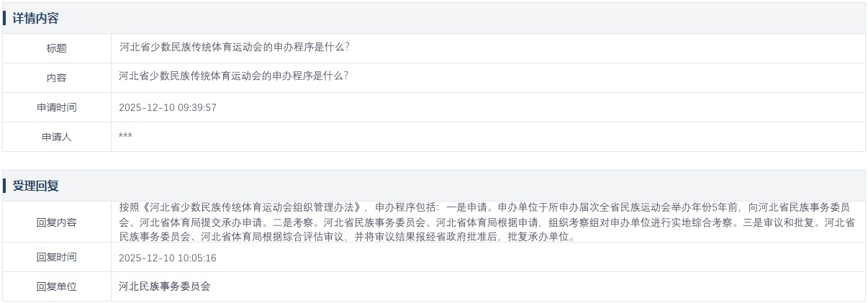This screenshot has height=303, width=868.
Task: Click the blue bar beside 受理回复
Action: [x=4, y=186]
